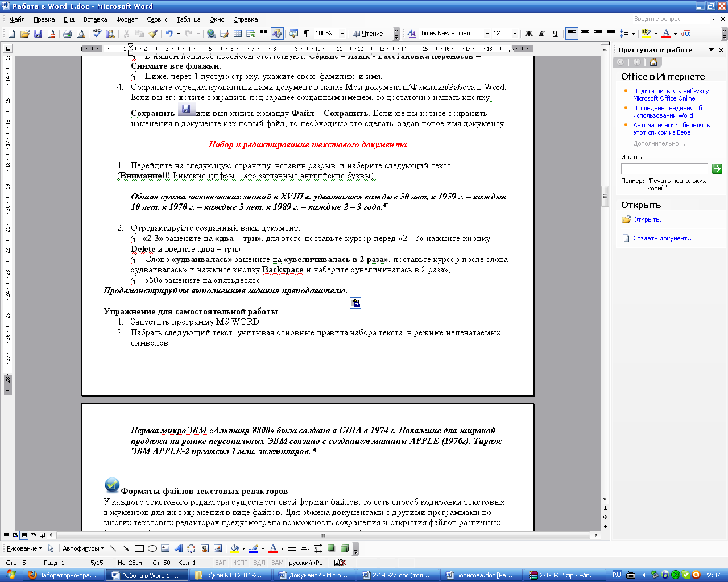Apply the yellow highlight color button
Viewport: 728px width, 582px height.
647,34
